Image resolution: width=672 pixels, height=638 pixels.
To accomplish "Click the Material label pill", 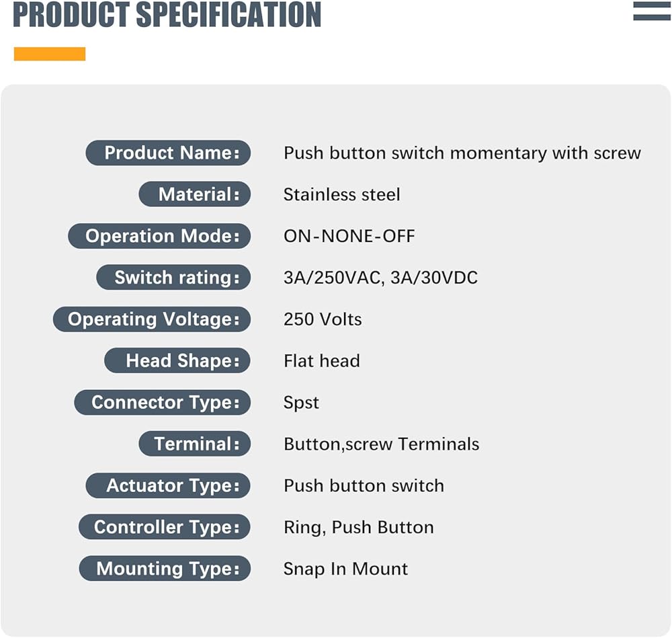I will [x=194, y=195].
